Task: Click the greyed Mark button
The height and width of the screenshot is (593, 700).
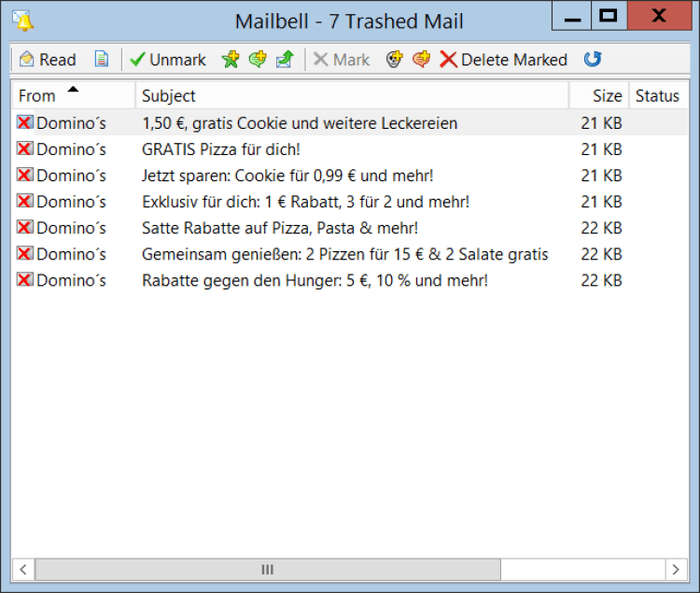Action: [x=342, y=60]
